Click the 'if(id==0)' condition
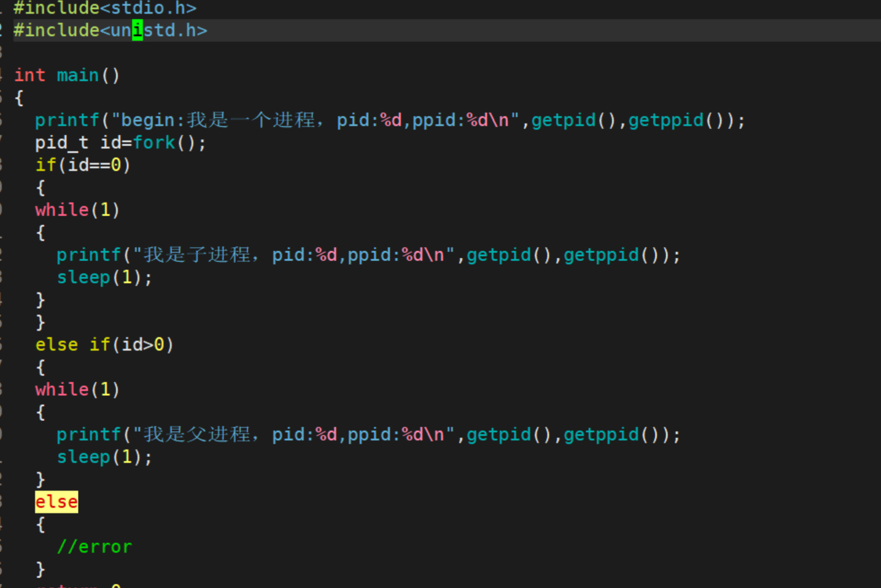The width and height of the screenshot is (881, 588). coord(83,165)
